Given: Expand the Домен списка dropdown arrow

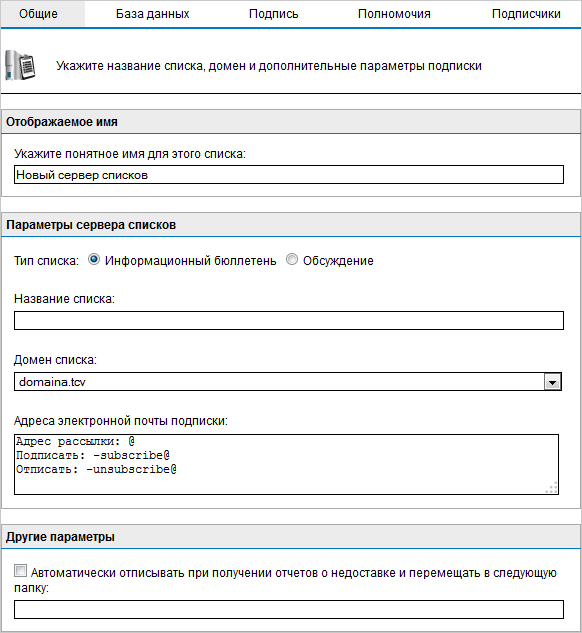Looking at the screenshot, I should pyautogui.click(x=553, y=382).
